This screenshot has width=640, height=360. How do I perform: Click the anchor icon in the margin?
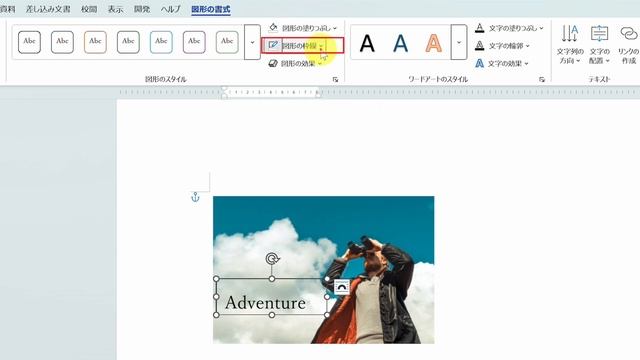(x=196, y=197)
